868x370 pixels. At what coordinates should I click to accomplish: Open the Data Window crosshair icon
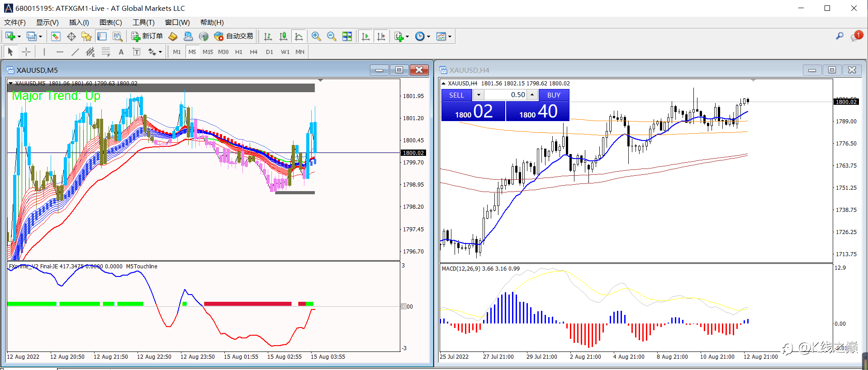(71, 37)
